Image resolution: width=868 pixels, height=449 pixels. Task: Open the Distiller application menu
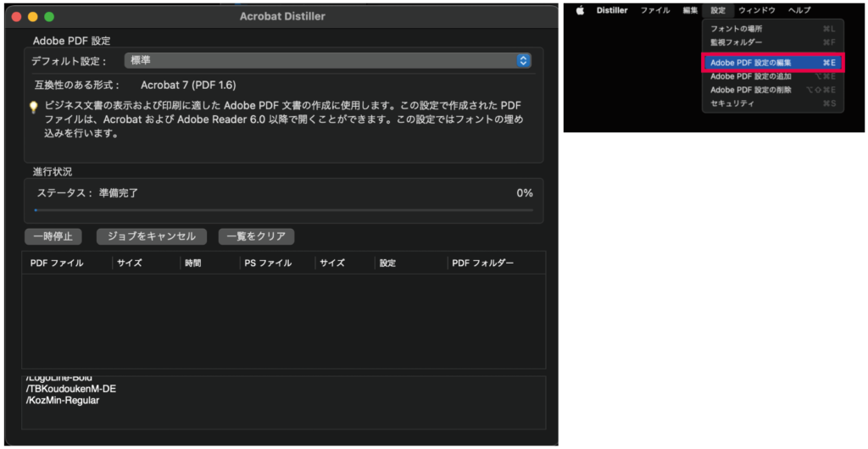click(611, 10)
